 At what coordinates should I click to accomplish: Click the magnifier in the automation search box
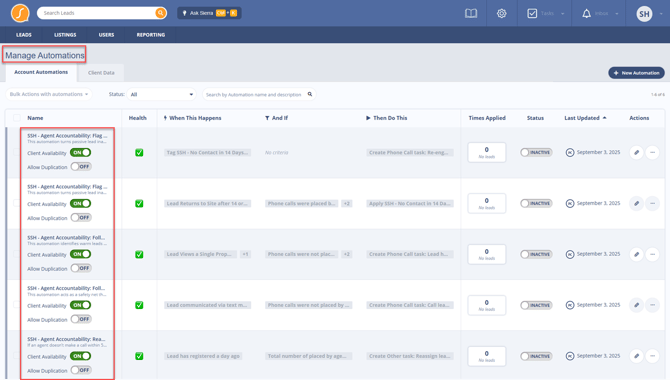pos(310,94)
